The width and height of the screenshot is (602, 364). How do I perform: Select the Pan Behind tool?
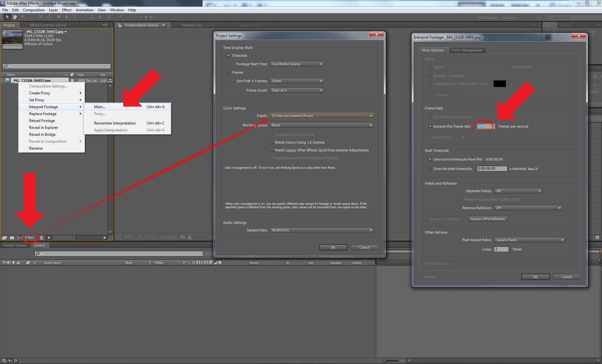(x=49, y=17)
